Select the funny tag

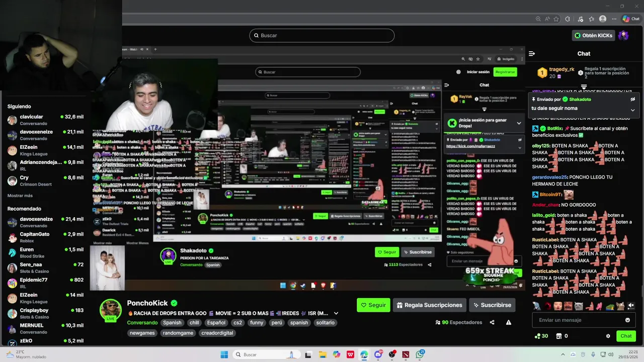(257, 323)
